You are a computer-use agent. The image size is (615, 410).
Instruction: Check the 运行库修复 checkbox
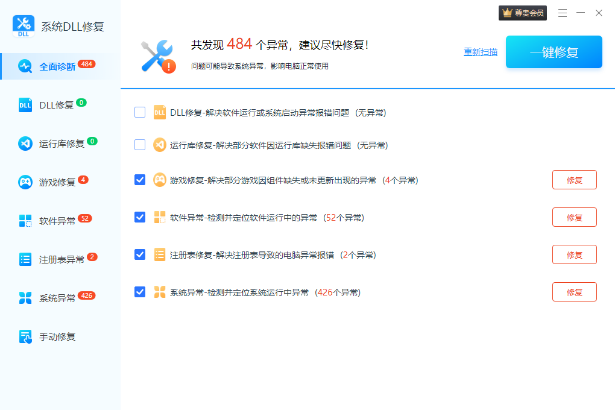140,144
